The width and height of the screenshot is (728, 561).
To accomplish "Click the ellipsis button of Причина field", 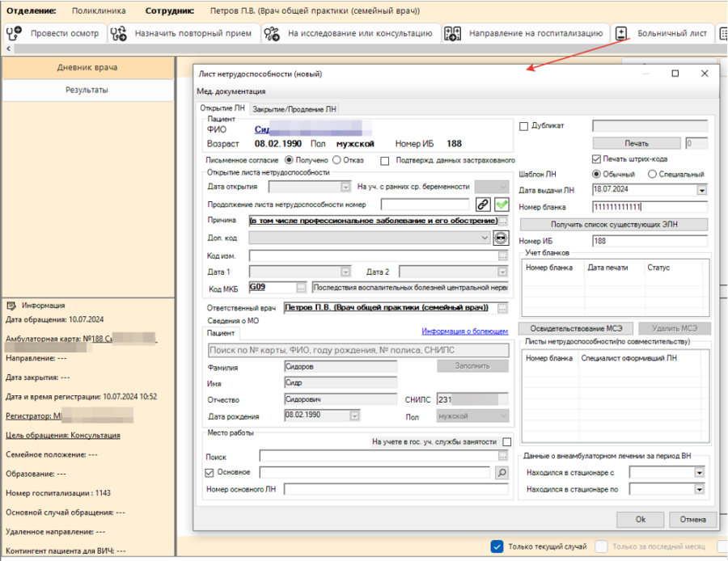I will pos(503,221).
